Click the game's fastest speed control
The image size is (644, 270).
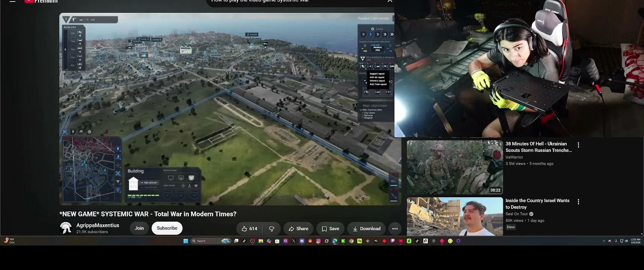tap(392, 34)
